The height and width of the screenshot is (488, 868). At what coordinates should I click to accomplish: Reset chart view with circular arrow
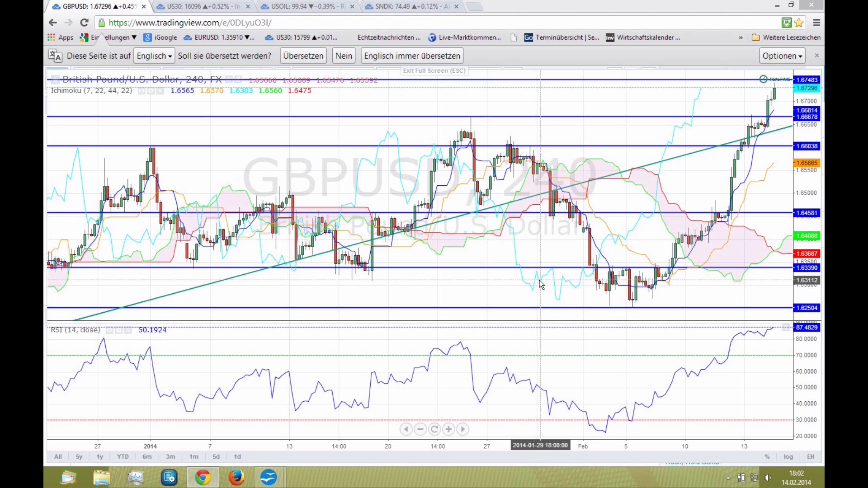pos(434,429)
